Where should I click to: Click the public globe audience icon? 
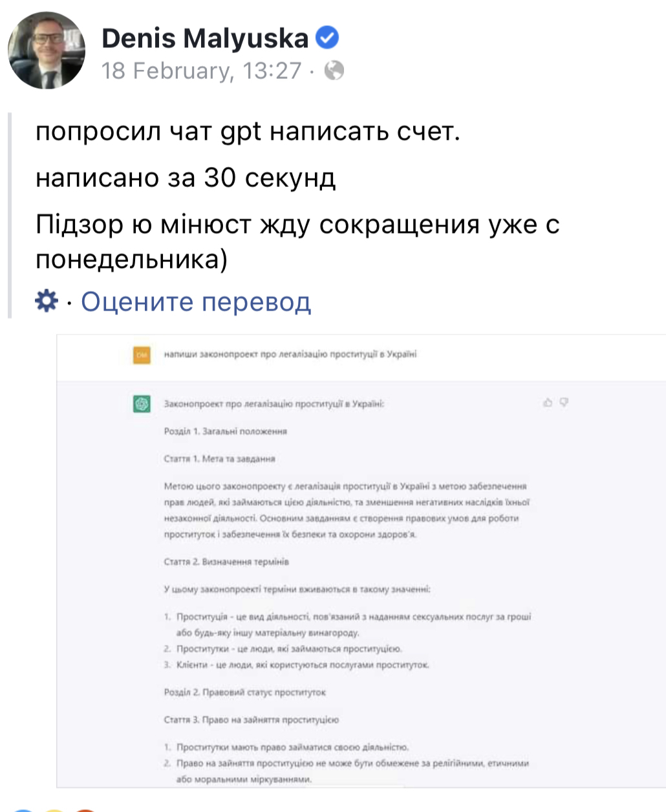click(x=334, y=70)
